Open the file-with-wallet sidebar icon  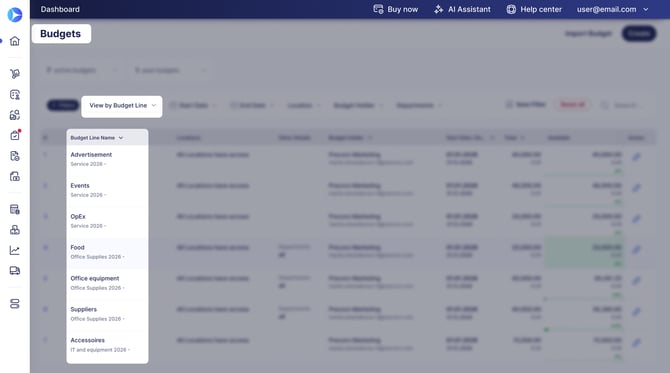click(15, 176)
